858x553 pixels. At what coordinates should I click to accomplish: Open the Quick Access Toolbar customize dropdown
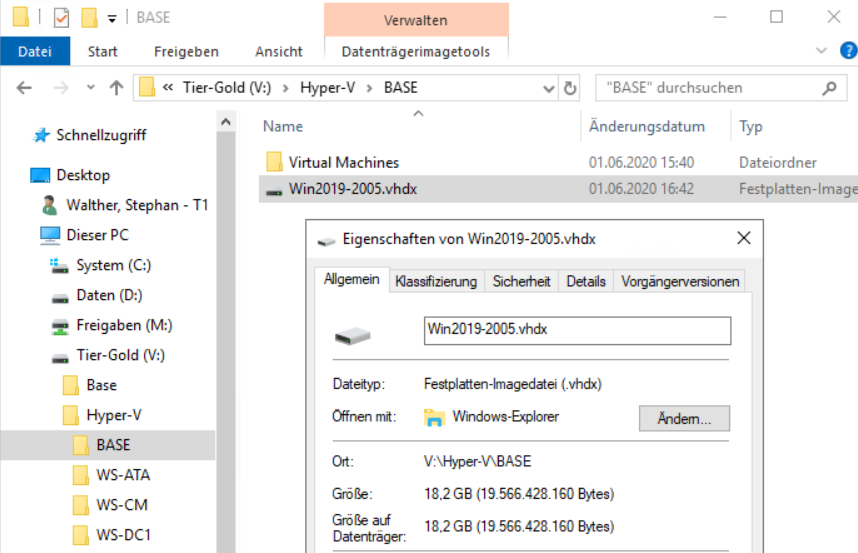tap(112, 19)
